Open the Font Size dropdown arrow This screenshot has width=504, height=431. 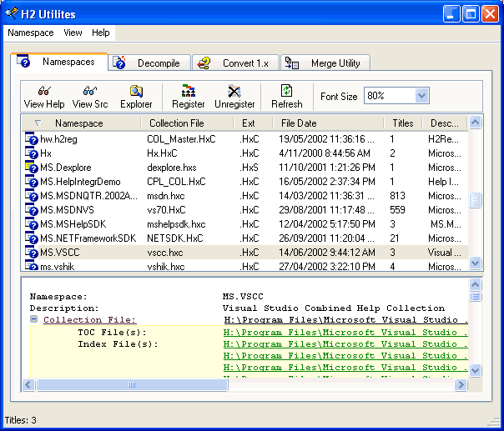tap(421, 96)
